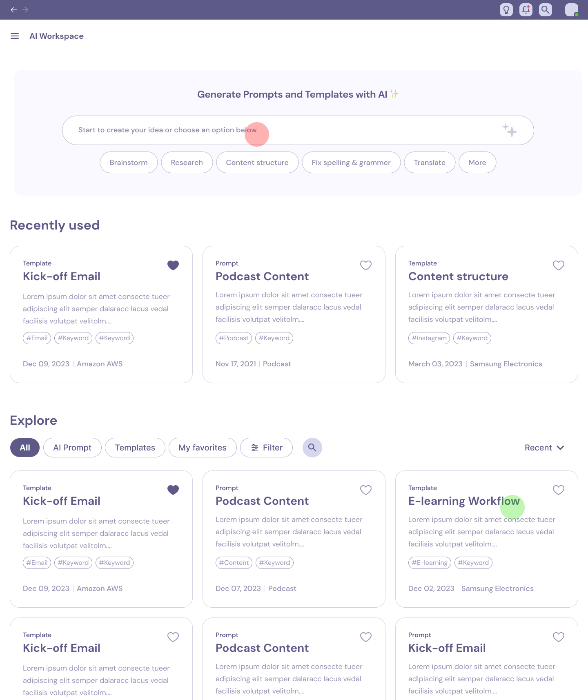Favorite the E-learning Workflow card
This screenshot has height=700, width=588.
tap(559, 490)
